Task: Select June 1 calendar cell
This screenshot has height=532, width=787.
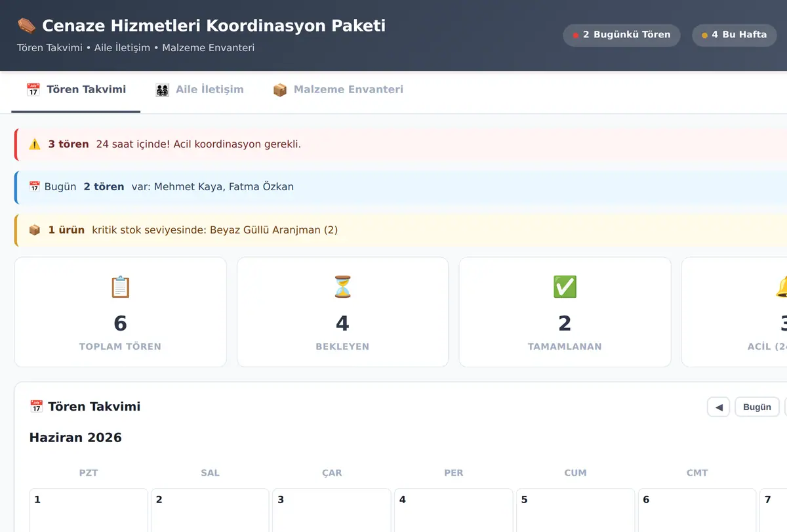Action: click(x=89, y=510)
